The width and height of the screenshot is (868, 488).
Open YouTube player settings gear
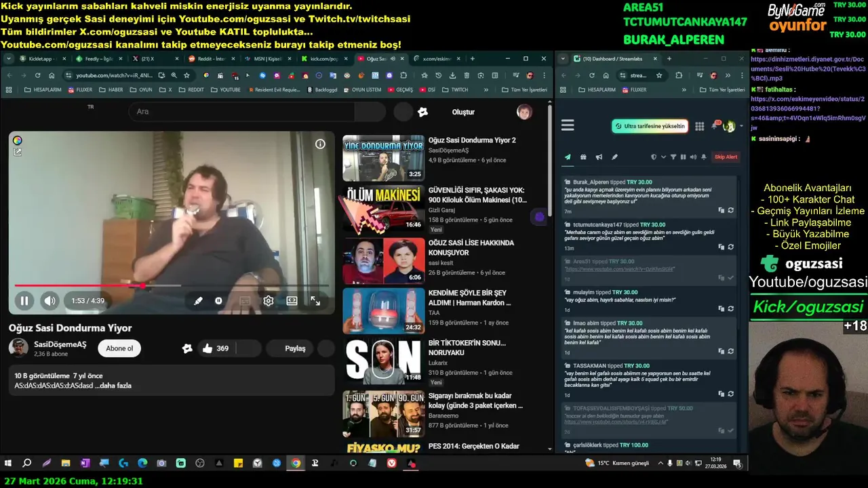(269, 301)
